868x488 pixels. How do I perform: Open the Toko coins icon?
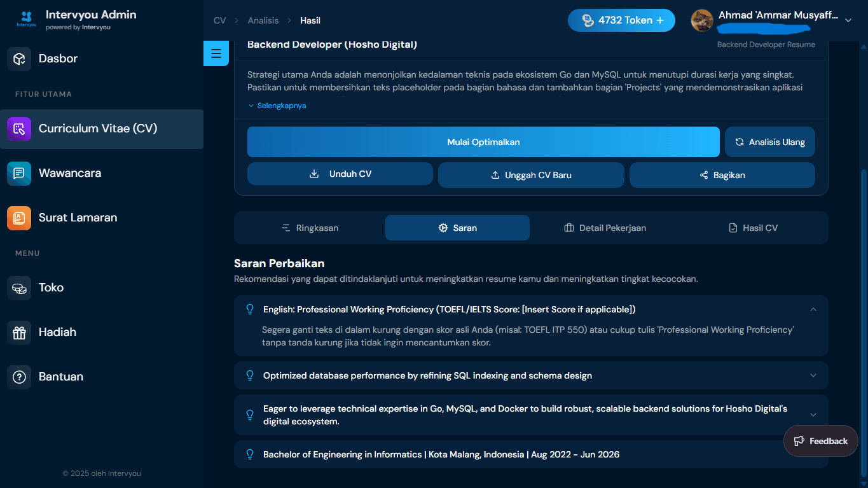pos(19,288)
